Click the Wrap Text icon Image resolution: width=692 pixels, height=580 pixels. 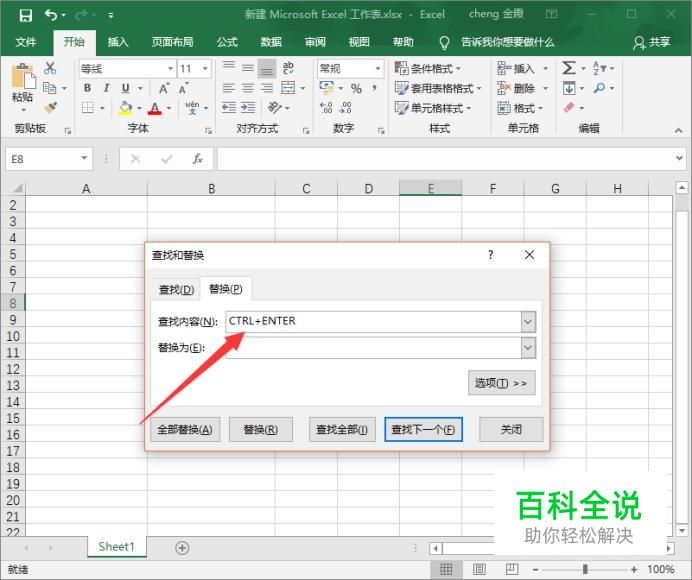point(288,68)
